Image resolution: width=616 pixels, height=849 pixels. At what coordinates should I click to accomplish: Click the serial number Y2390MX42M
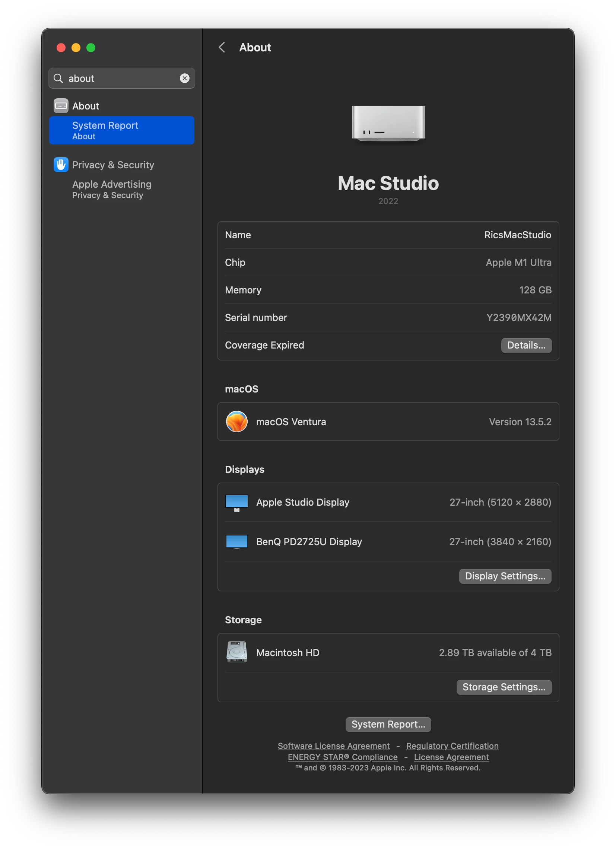pos(519,317)
